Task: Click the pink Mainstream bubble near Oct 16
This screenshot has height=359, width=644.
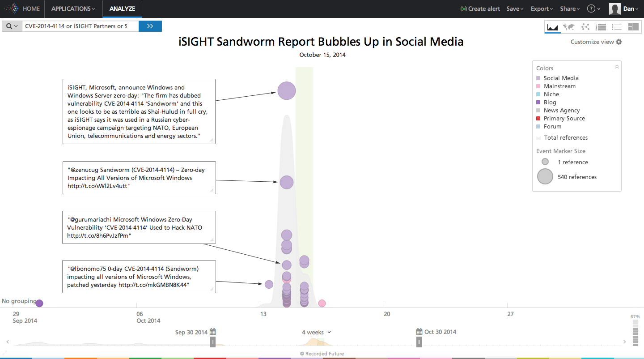Action: pos(322,303)
